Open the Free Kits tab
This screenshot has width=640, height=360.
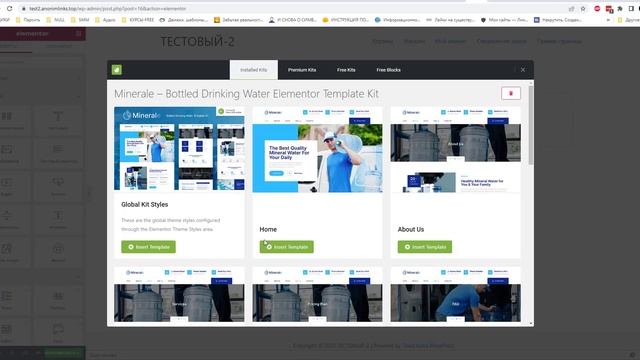pyautogui.click(x=346, y=70)
